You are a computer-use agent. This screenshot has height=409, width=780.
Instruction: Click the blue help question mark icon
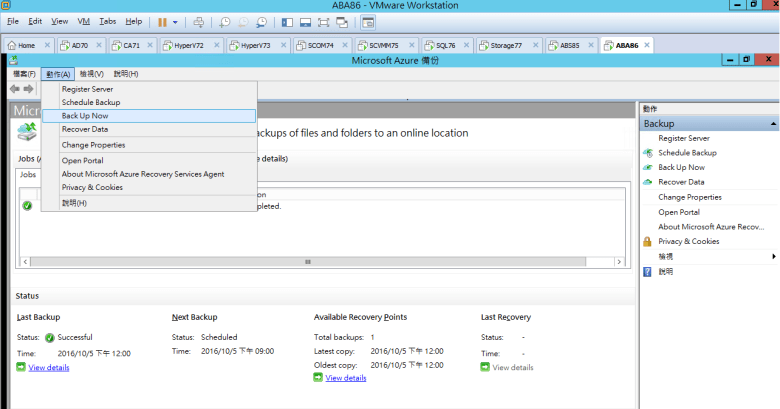coord(648,271)
